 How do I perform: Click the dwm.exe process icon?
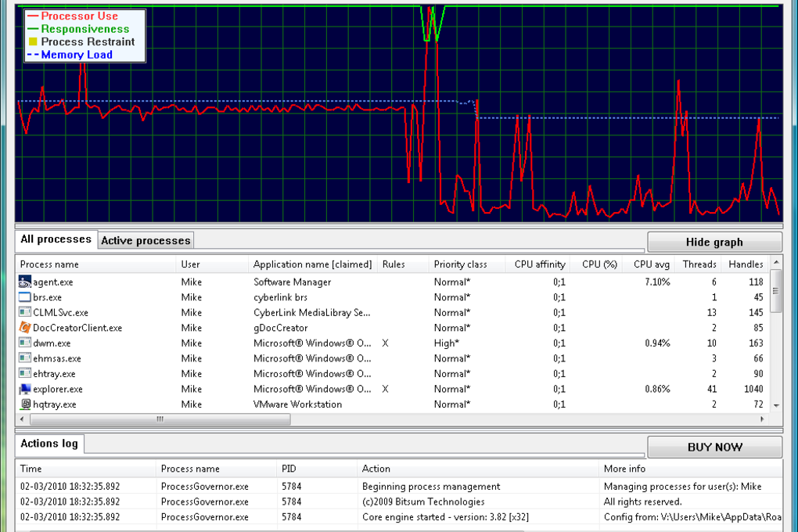pos(24,343)
